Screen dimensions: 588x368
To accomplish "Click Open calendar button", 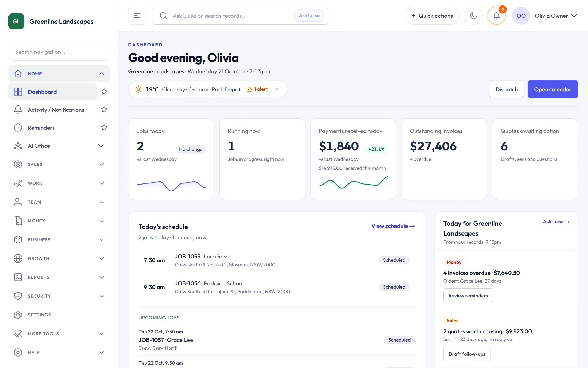I will (x=553, y=89).
